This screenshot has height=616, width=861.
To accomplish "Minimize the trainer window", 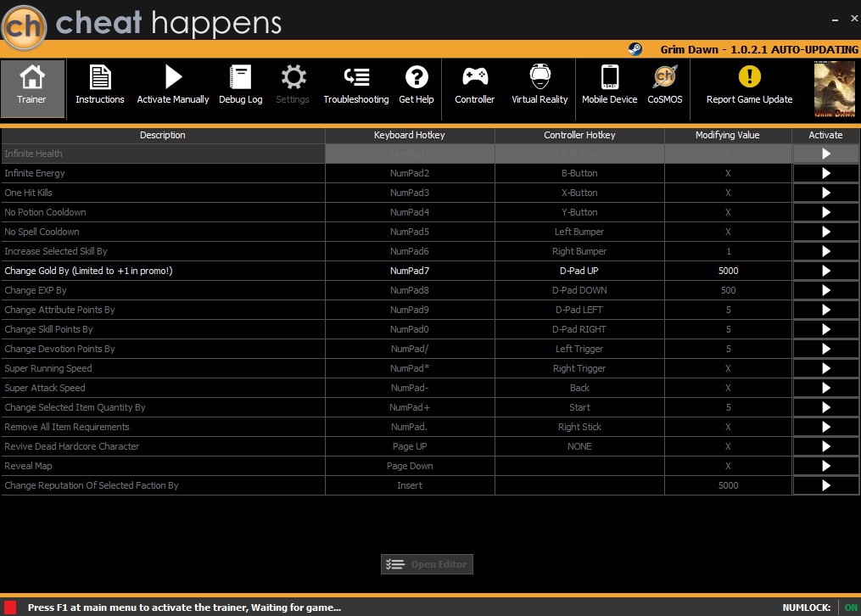I will pyautogui.click(x=836, y=20).
